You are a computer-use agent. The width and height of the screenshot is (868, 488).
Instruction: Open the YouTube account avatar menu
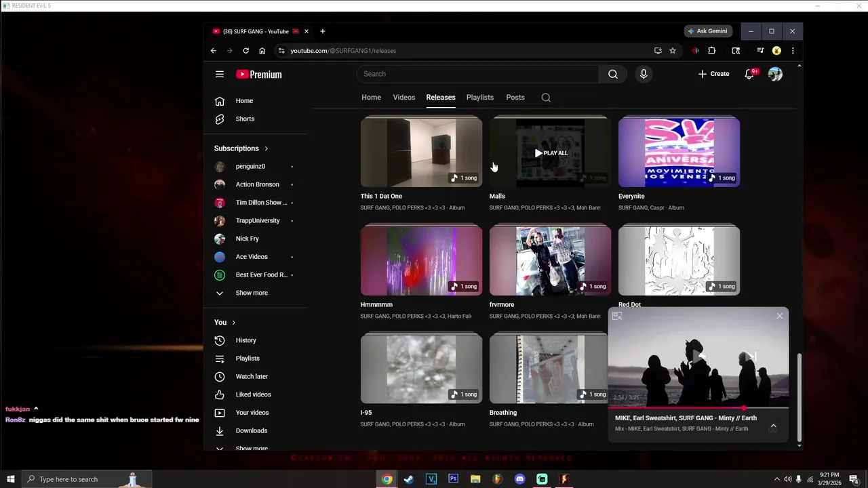pos(775,74)
